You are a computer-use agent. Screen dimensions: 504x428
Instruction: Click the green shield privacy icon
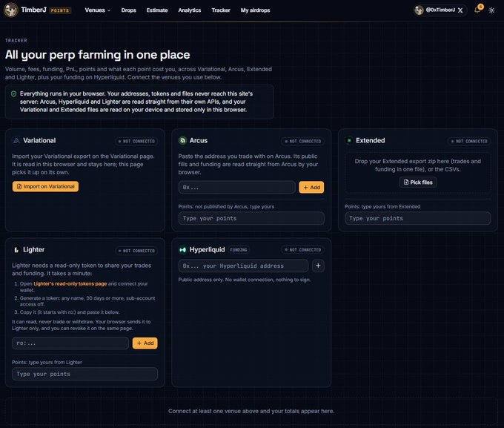(13, 93)
